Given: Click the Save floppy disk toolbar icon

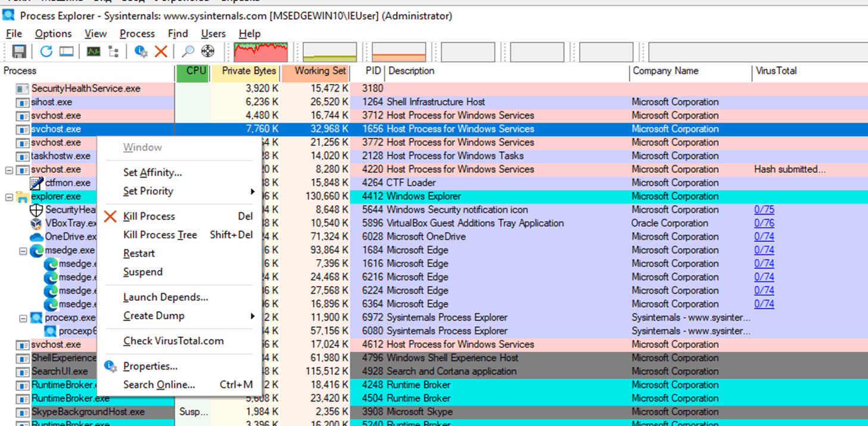Looking at the screenshot, I should (x=19, y=51).
